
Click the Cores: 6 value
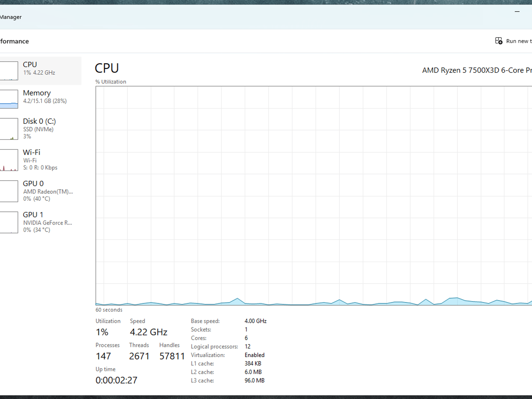coord(246,338)
